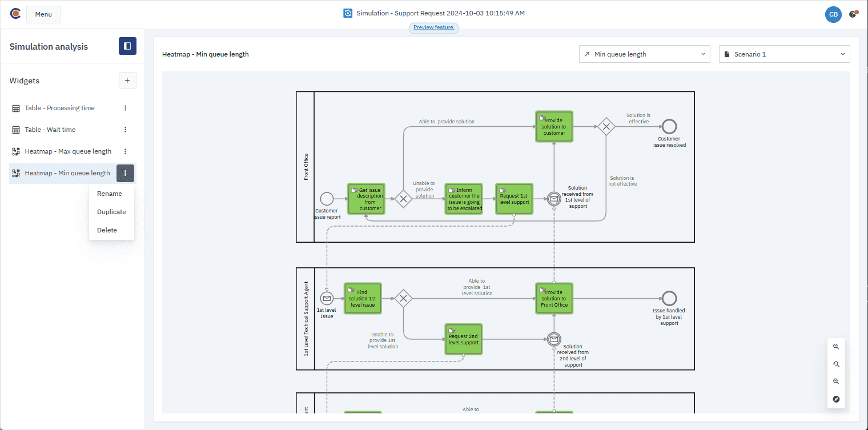
Task: Click the 'Able to provide 1st level solution' label
Action: pyautogui.click(x=477, y=287)
